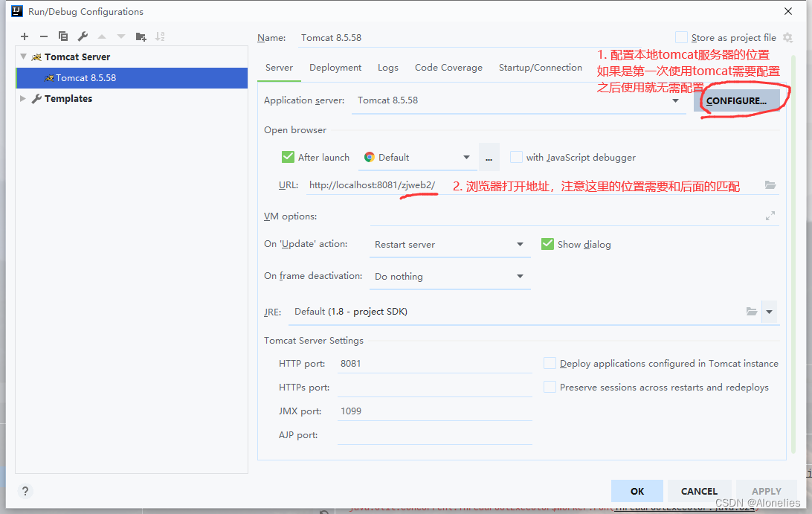812x514 pixels.
Task: Click the IntelliJ logo in title bar
Action: click(16, 11)
